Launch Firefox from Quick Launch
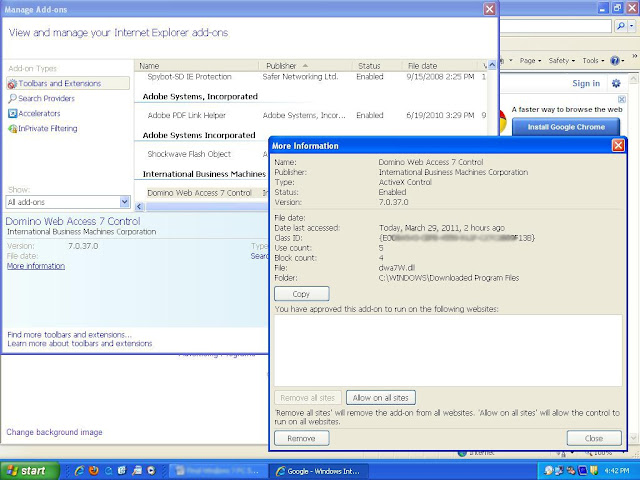640x480 pixels. point(93,471)
